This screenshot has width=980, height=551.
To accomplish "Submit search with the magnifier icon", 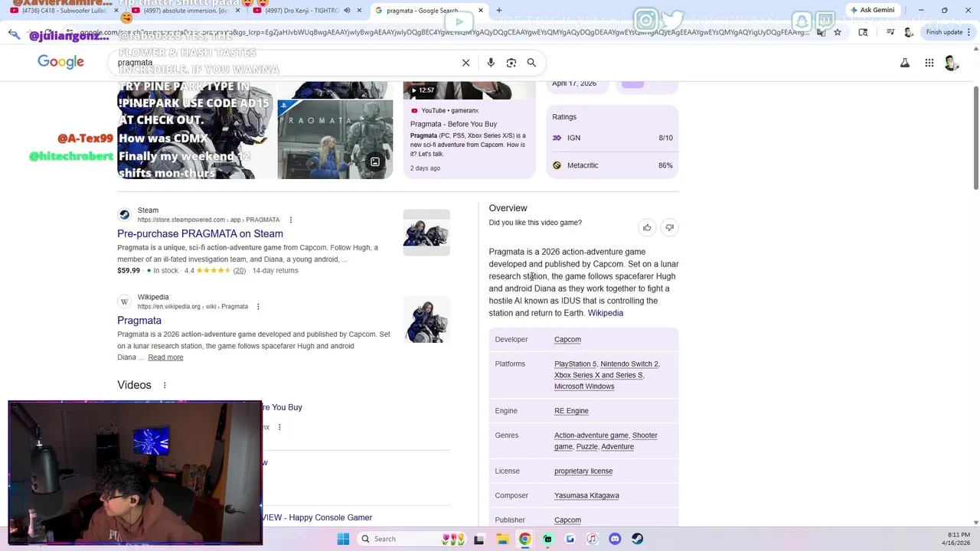I will tap(531, 63).
